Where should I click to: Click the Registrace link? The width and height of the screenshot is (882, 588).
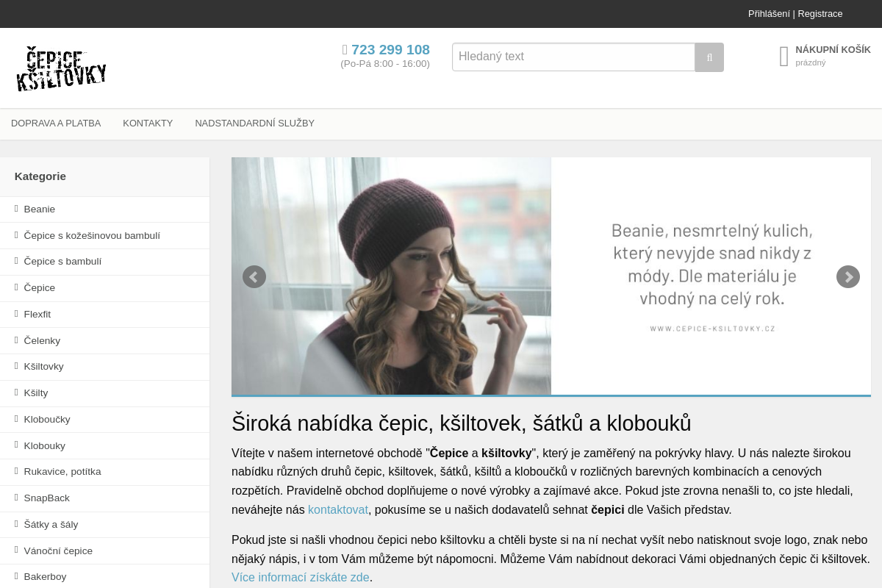[820, 14]
